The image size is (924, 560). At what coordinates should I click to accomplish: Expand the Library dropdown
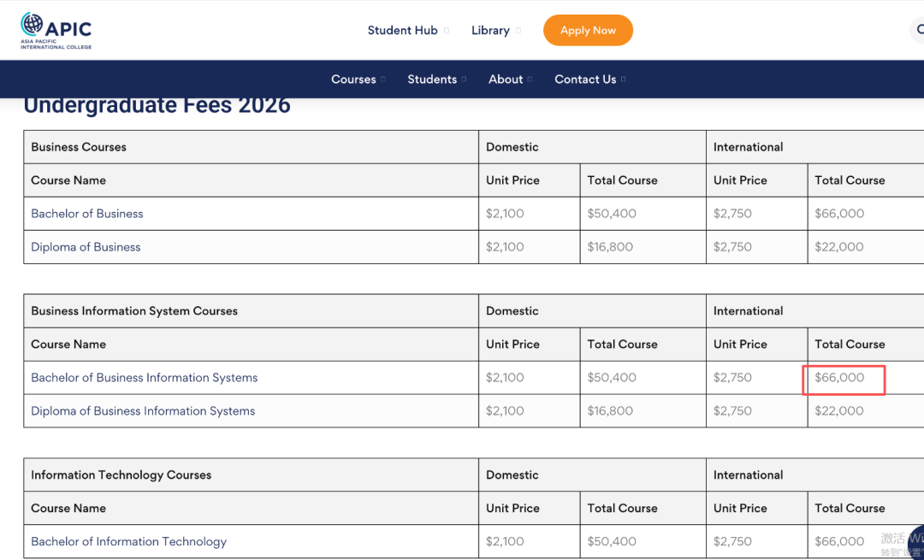pos(495,31)
